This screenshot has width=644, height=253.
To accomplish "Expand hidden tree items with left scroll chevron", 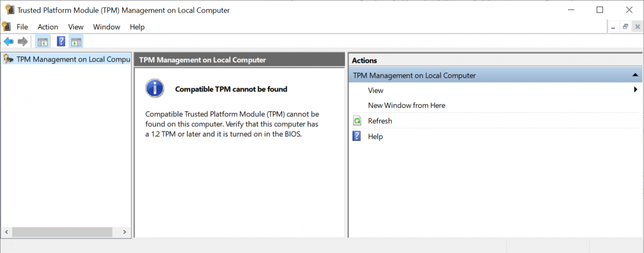I will pyautogui.click(x=6, y=232).
